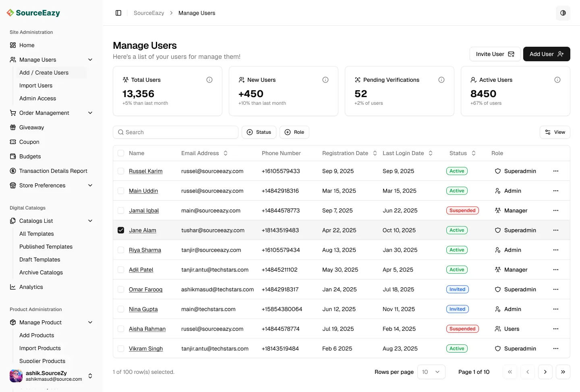The width and height of the screenshot is (580, 392).
Task: Click the Total Users info icon
Action: pyautogui.click(x=209, y=80)
